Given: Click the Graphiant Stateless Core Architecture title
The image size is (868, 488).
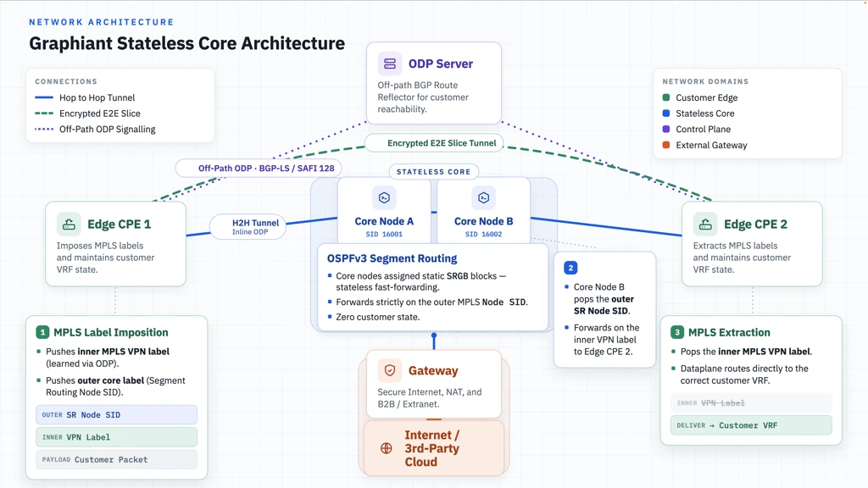Looking at the screenshot, I should pos(186,43).
